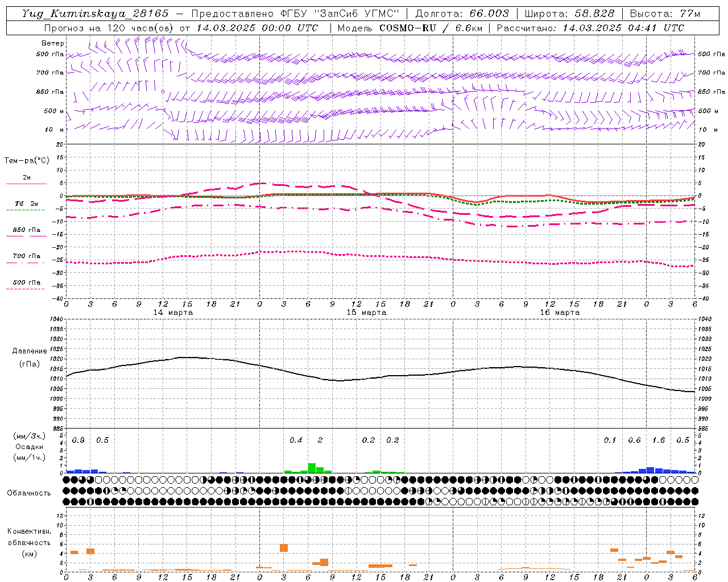Viewport: 728px width, 582px height.
Task: Click the Долгота: 66.003 header value
Action: tap(462, 14)
